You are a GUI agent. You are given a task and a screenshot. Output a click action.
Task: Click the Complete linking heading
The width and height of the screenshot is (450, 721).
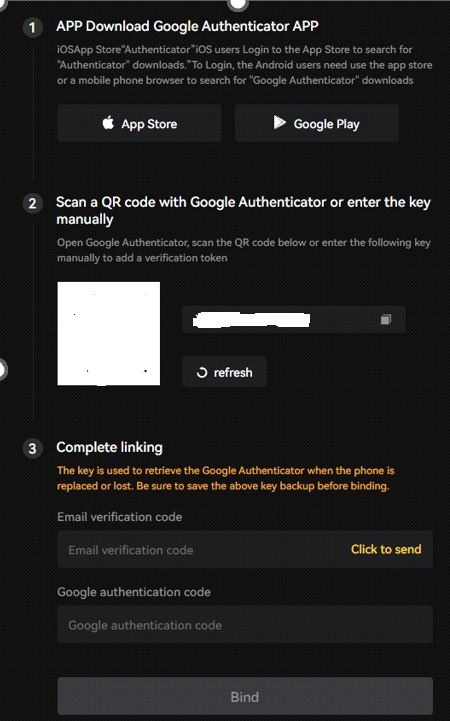pos(109,447)
